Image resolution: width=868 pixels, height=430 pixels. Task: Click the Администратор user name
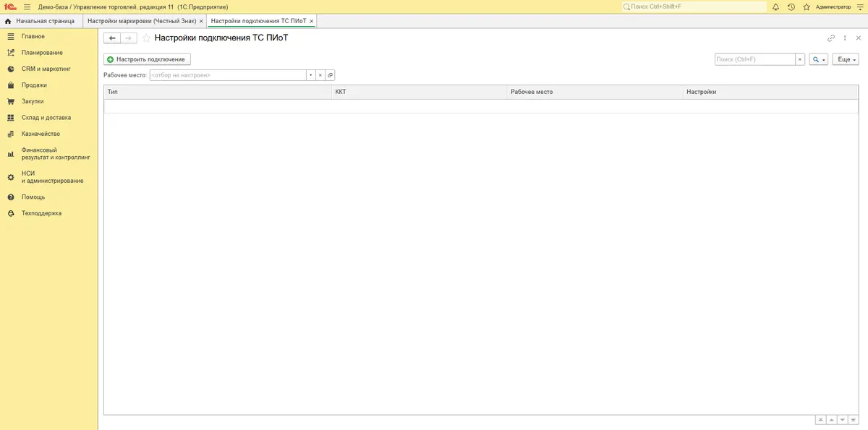[x=833, y=7]
